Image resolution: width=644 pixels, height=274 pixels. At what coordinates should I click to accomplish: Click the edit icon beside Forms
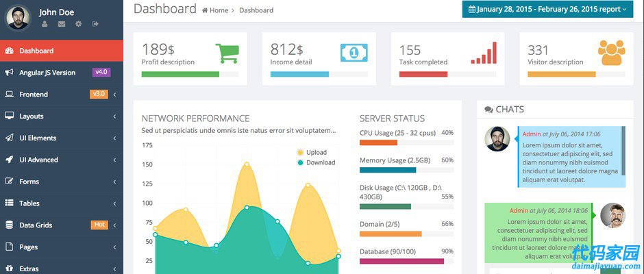[x=9, y=182]
